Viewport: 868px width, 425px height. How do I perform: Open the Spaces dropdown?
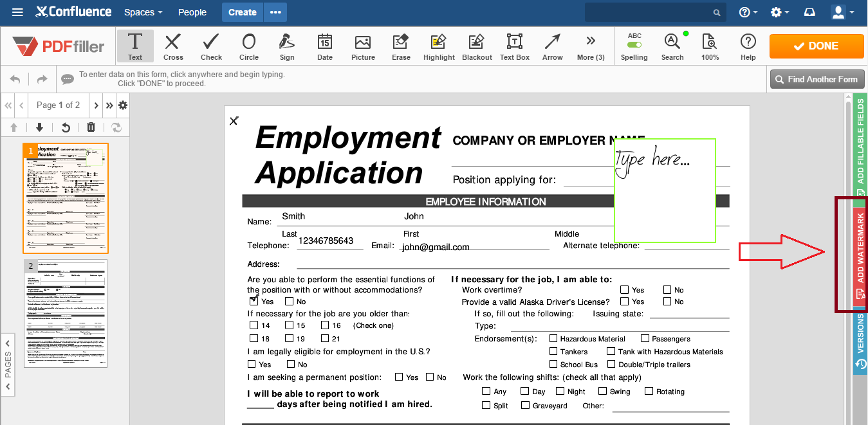[x=143, y=12]
